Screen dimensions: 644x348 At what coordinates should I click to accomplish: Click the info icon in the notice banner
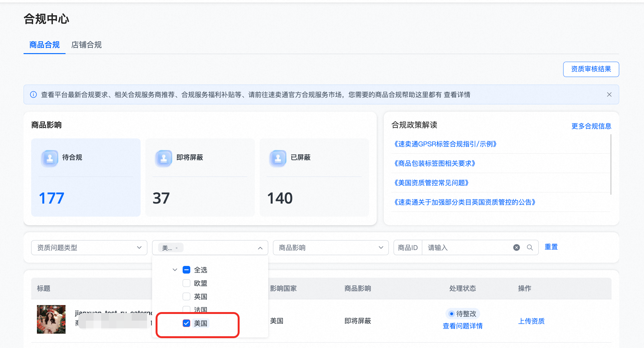coord(33,94)
